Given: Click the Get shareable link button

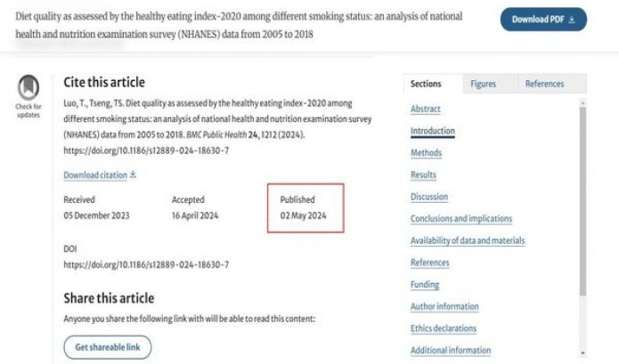Looking at the screenshot, I should 108,347.
